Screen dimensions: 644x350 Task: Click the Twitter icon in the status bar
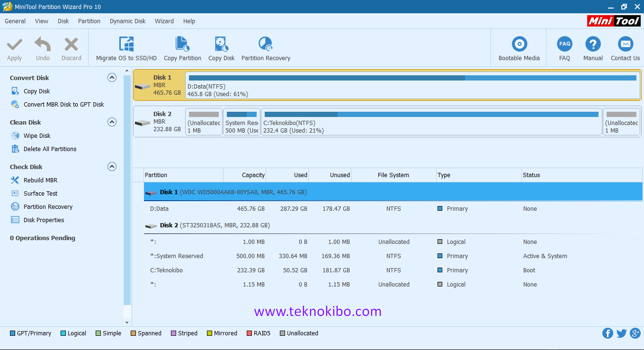click(x=621, y=333)
